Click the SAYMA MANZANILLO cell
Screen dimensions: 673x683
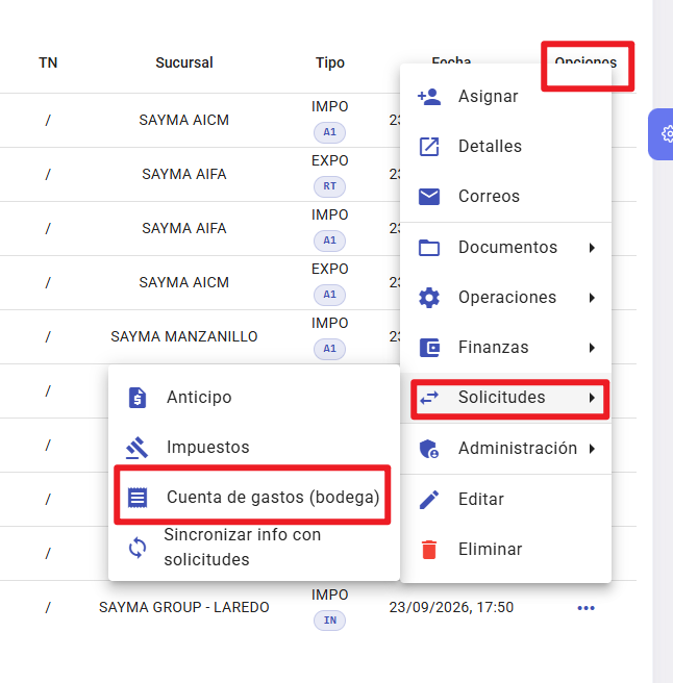(184, 337)
